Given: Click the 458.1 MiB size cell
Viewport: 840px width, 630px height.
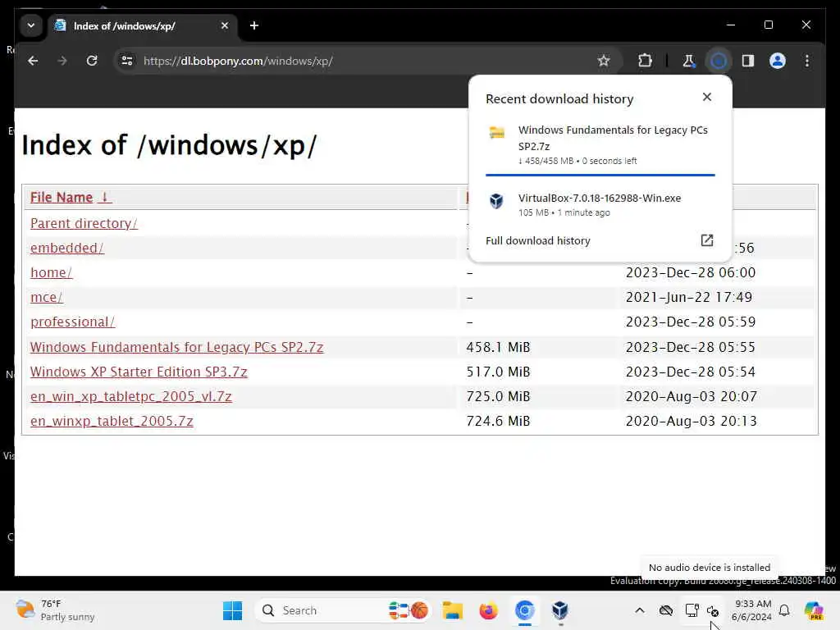Looking at the screenshot, I should coord(498,347).
